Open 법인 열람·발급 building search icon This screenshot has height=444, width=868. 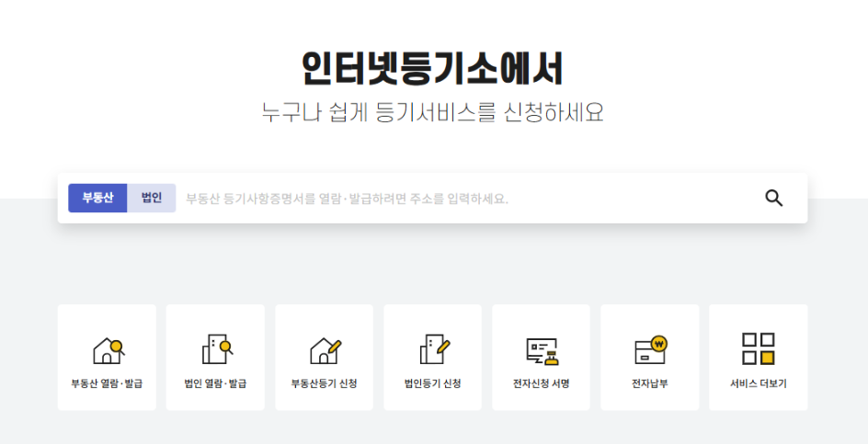(217, 348)
